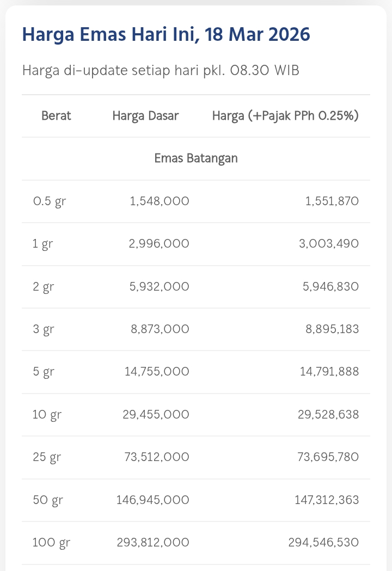Select the Harga Dasar column header
This screenshot has width=392, height=571.
pos(145,116)
